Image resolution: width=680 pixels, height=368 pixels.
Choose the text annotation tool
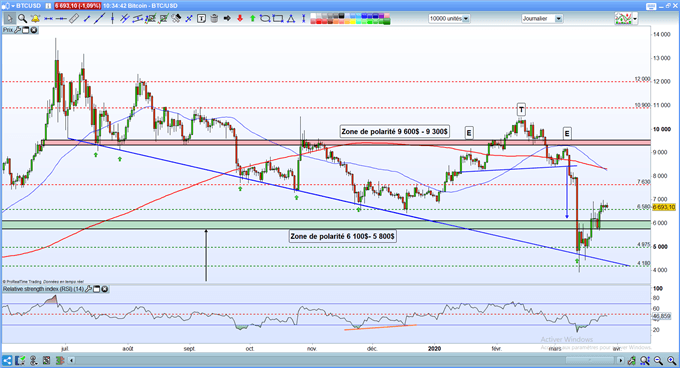click(201, 18)
